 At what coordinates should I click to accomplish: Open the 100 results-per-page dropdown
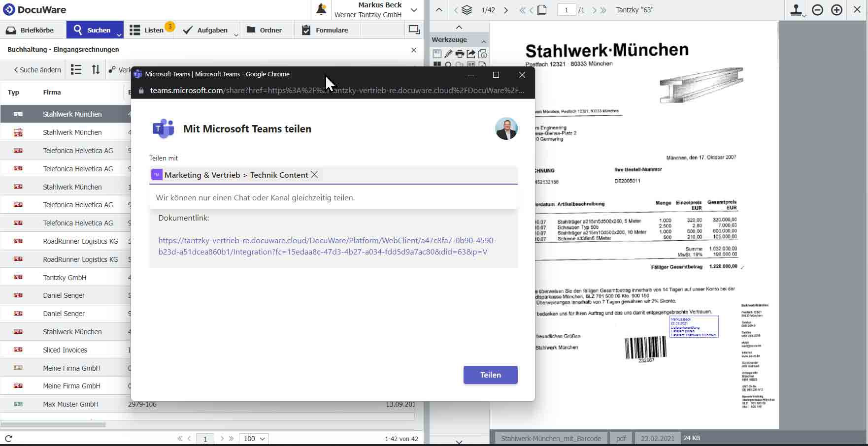tap(254, 439)
